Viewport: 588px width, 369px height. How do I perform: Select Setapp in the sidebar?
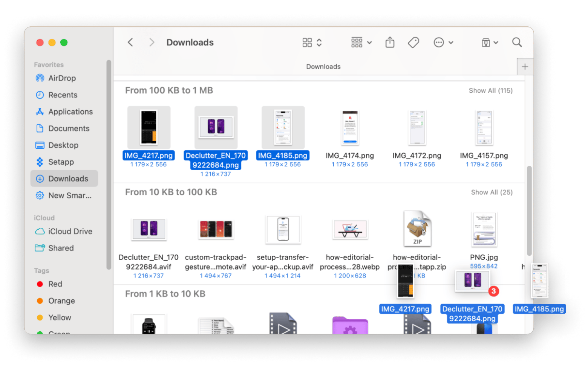click(61, 162)
